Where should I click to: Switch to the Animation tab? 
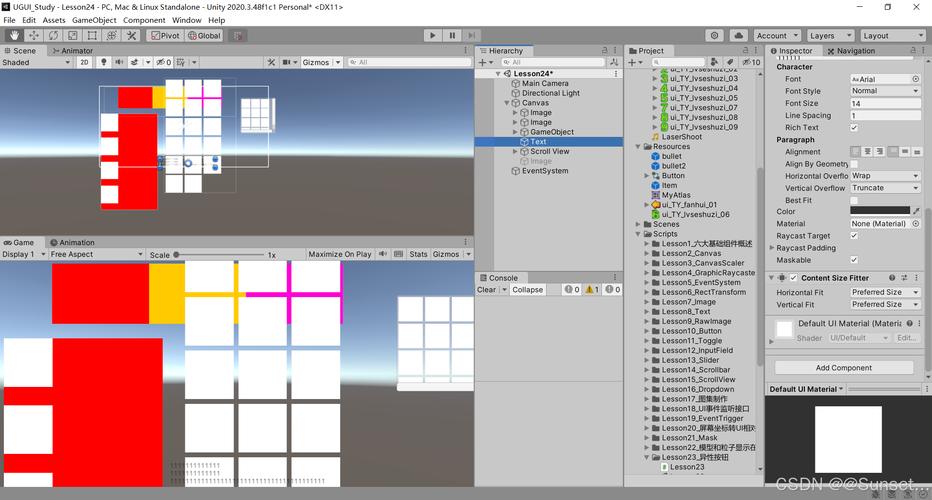tap(73, 243)
